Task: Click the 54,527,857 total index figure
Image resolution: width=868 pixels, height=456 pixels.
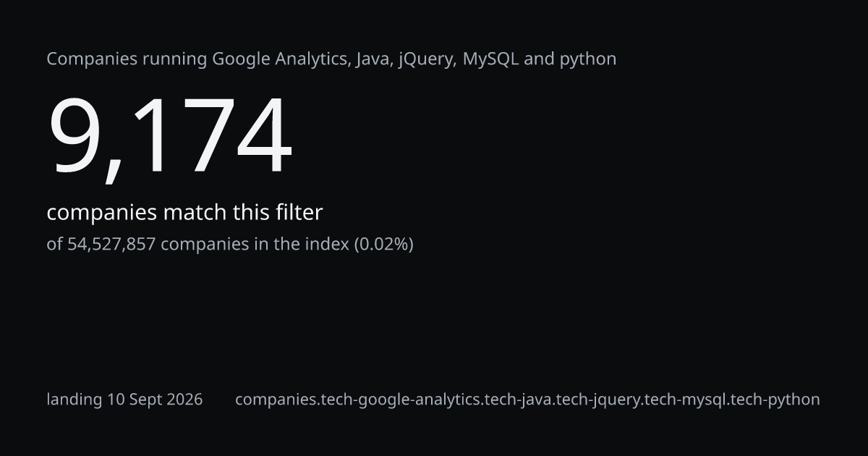Action: pos(111,244)
